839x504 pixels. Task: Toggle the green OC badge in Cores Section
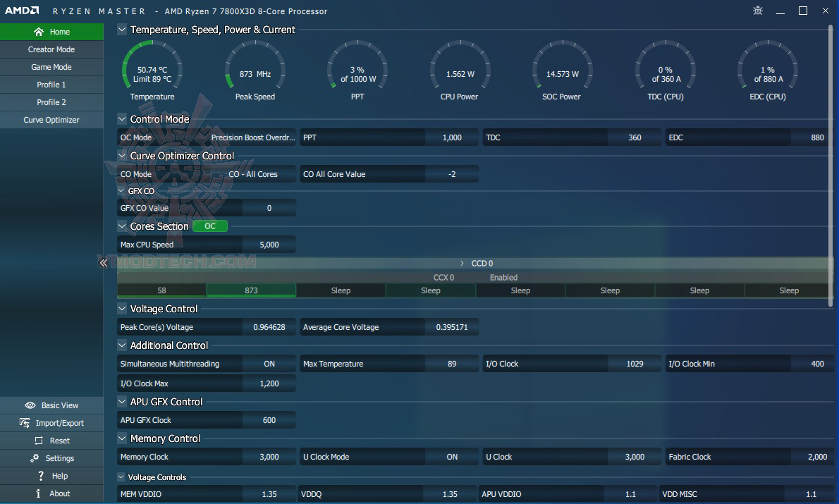210,226
